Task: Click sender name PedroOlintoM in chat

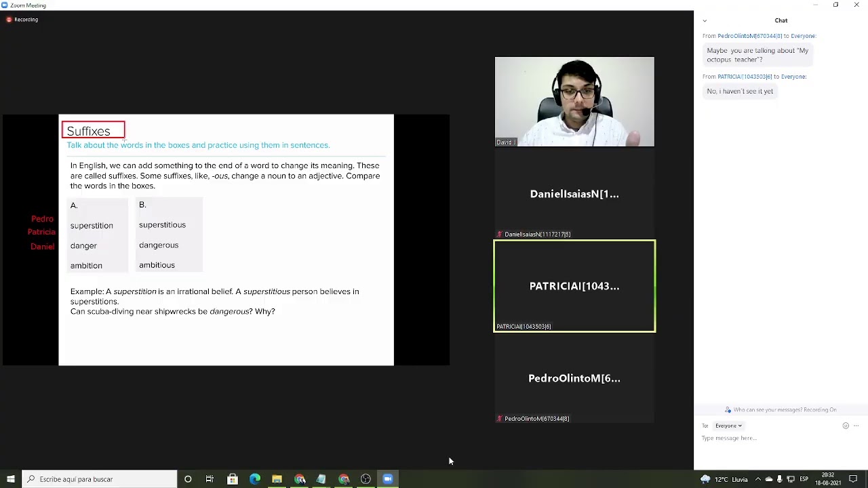Action: point(749,36)
